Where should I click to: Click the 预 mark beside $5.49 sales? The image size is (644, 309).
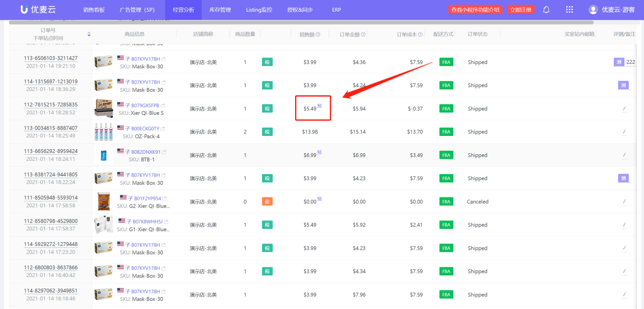[319, 106]
